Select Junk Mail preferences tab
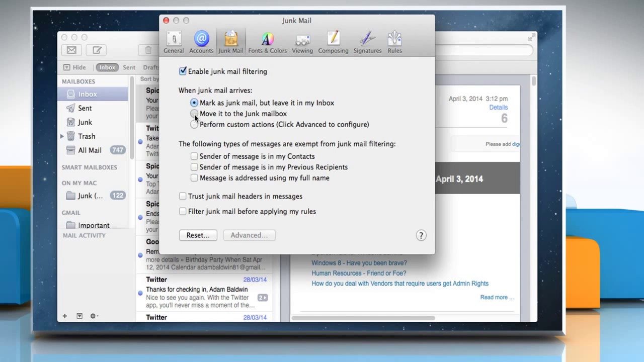The image size is (644, 362). 230,42
